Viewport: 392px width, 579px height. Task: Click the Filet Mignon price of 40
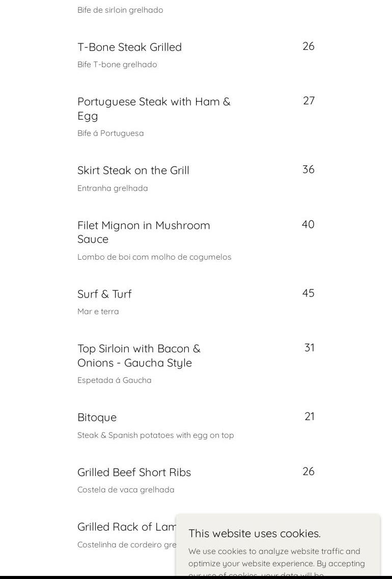[x=308, y=225]
